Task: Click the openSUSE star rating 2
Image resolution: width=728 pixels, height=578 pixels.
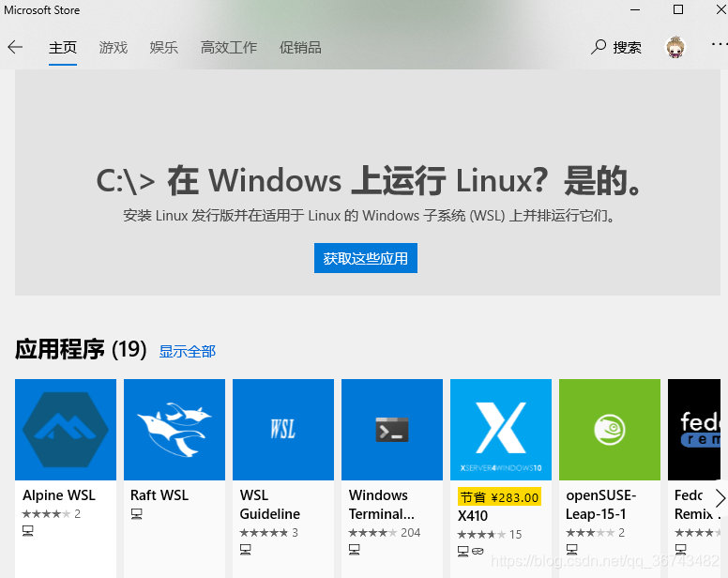Action: coord(595,533)
